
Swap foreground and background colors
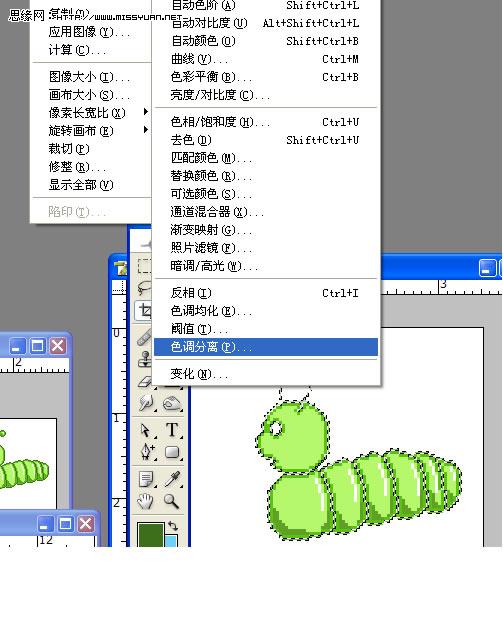click(173, 526)
